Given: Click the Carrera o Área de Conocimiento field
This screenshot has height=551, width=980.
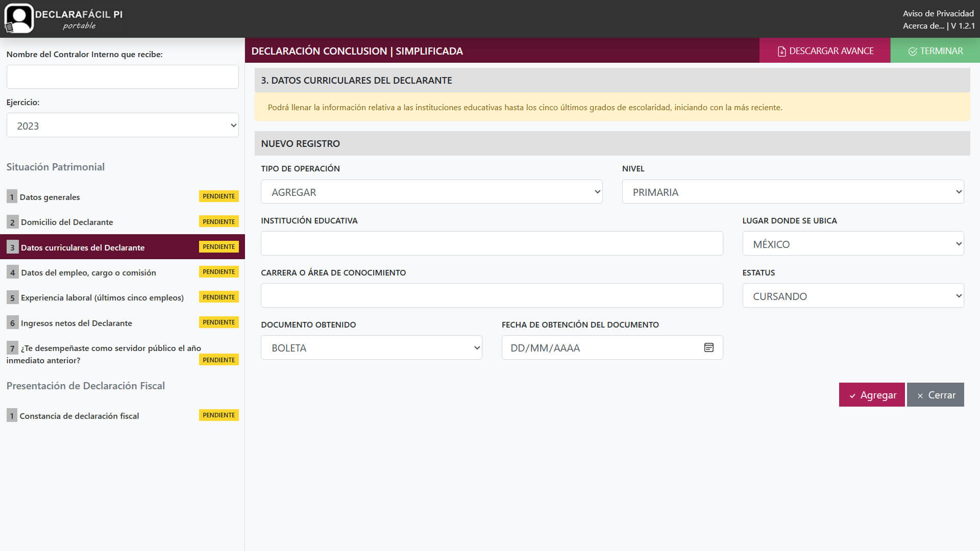Looking at the screenshot, I should (x=492, y=295).
